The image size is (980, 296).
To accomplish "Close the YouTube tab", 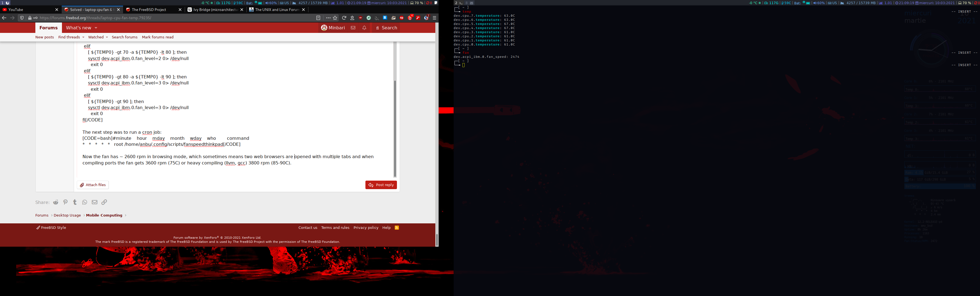I will tap(57, 10).
